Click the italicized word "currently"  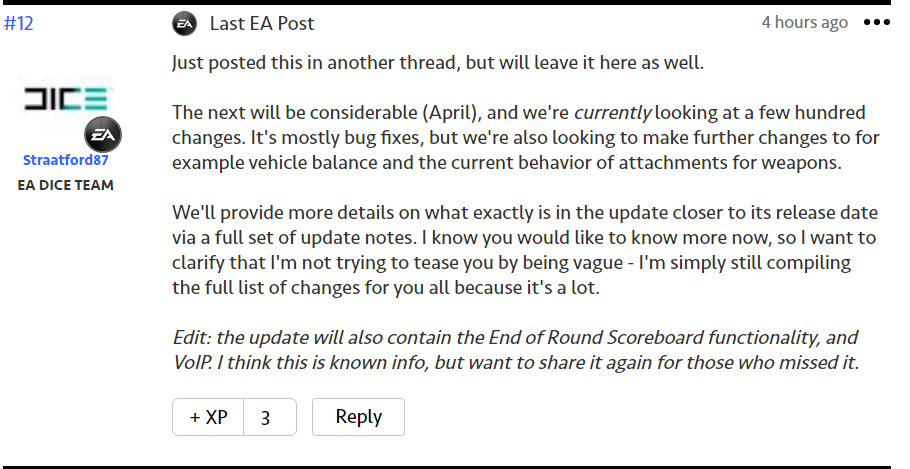click(610, 113)
